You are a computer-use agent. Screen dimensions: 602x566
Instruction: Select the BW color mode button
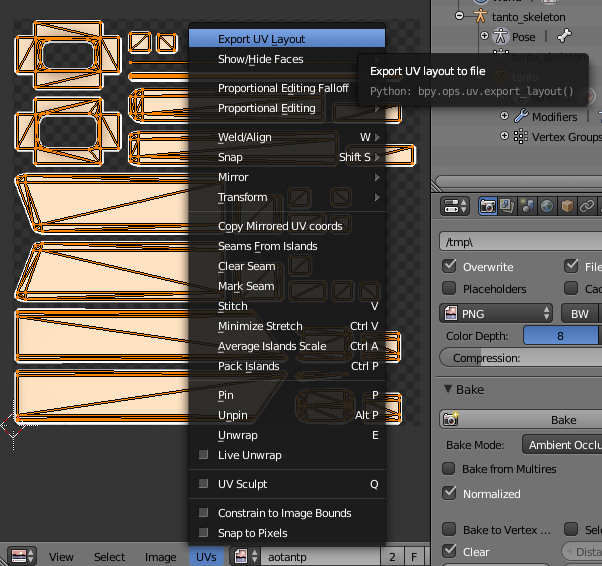point(579,314)
